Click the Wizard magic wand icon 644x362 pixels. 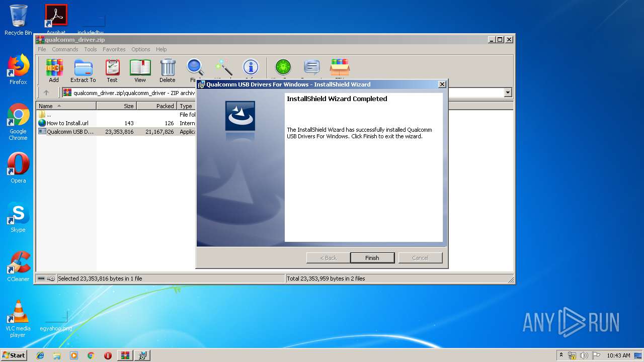click(x=223, y=68)
